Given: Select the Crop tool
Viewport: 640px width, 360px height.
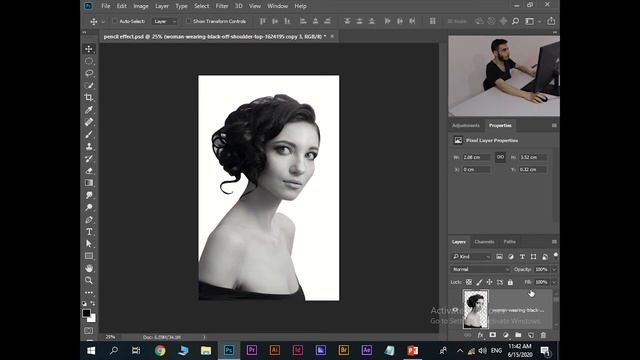Looking at the screenshot, I should (x=89, y=98).
